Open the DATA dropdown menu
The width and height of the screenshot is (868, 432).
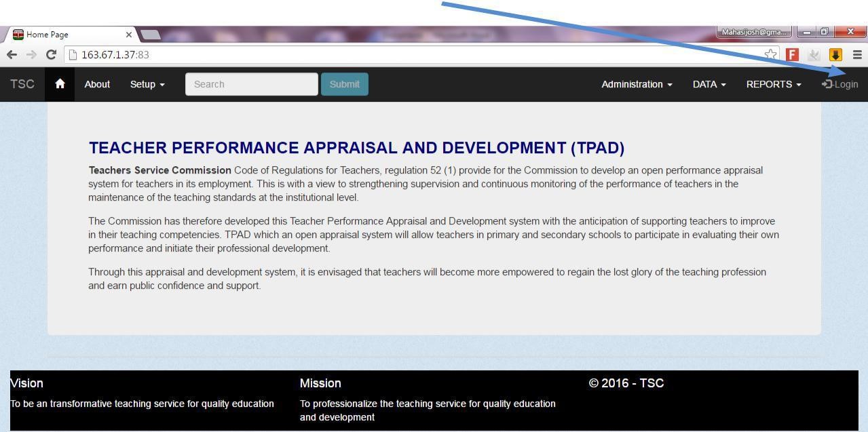[x=709, y=84]
